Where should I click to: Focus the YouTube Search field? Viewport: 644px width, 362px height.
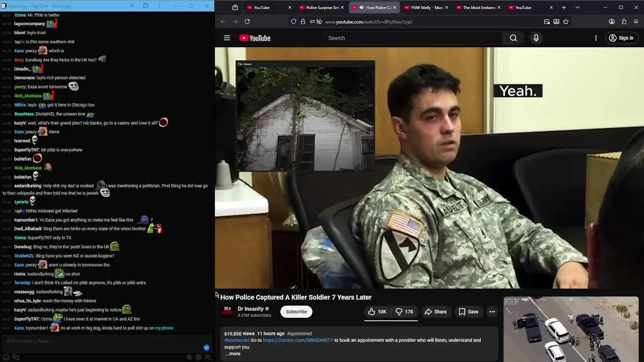tap(413, 38)
